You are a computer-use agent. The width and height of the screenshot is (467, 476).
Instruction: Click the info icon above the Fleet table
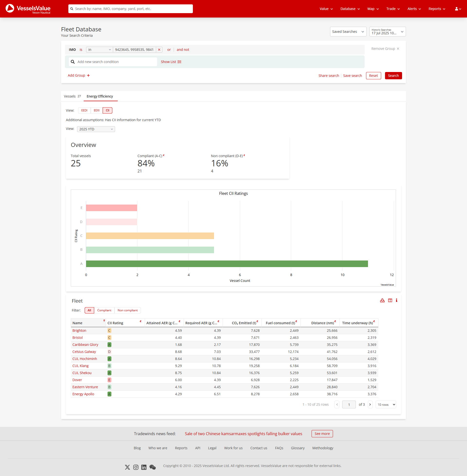pyautogui.click(x=397, y=300)
